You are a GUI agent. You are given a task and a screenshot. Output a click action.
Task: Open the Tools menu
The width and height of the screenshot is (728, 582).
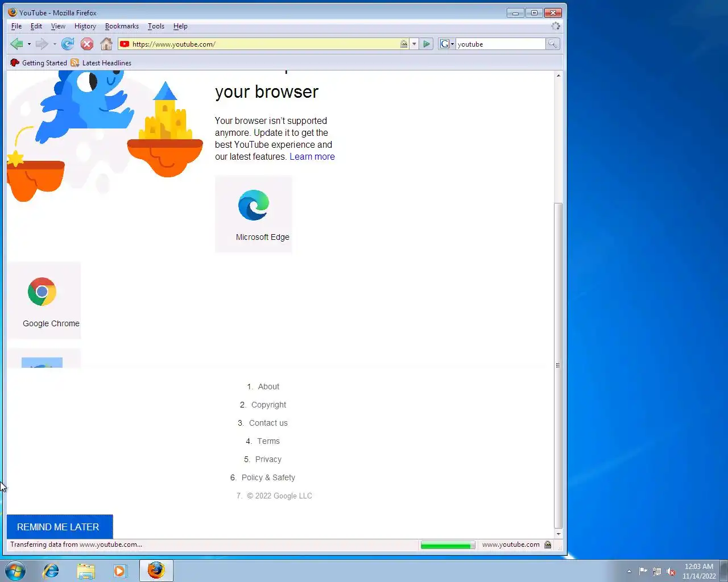click(156, 26)
